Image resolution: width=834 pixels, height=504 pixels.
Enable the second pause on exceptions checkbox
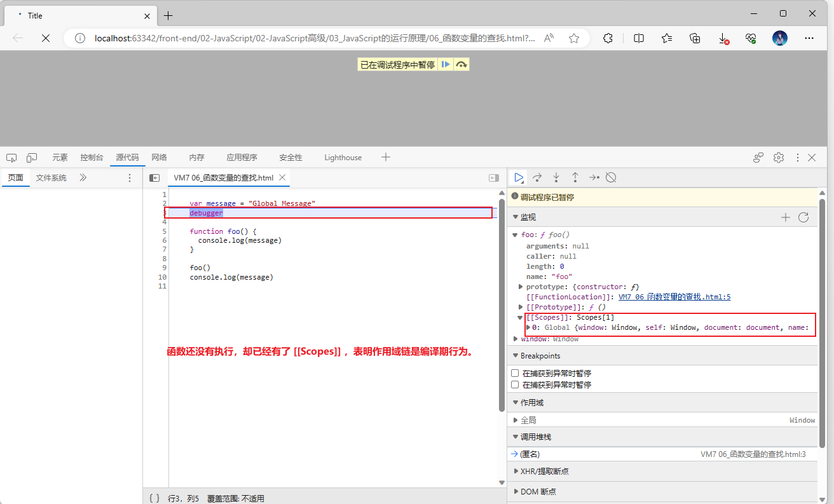(516, 385)
